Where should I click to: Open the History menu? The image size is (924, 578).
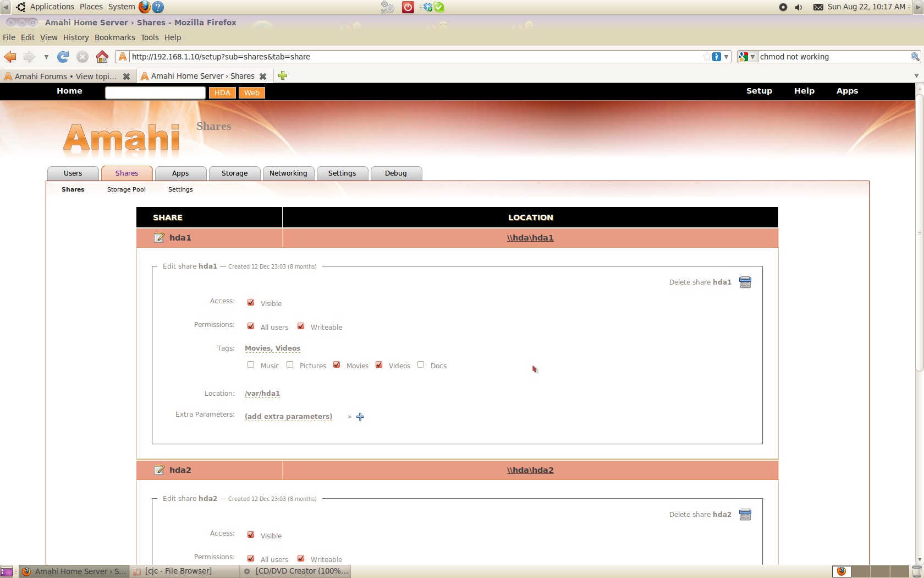(x=76, y=37)
